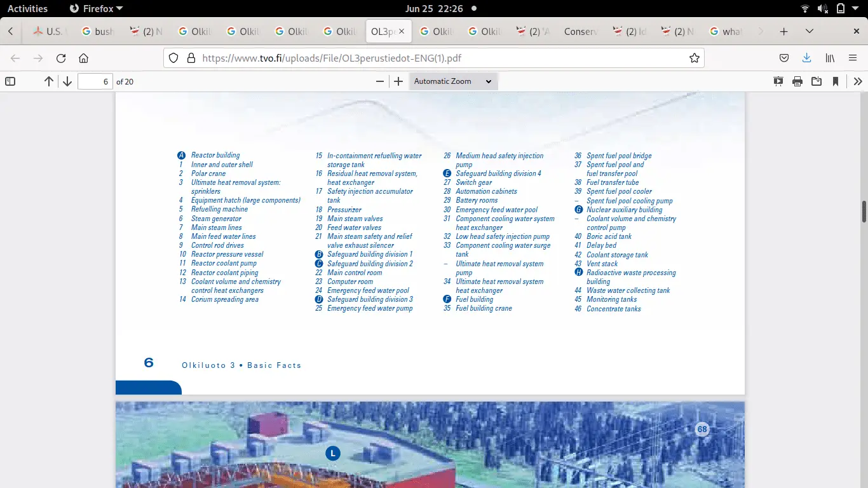Toggle the PDF sidebar panel
Viewport: 868px width, 488px height.
[x=10, y=81]
